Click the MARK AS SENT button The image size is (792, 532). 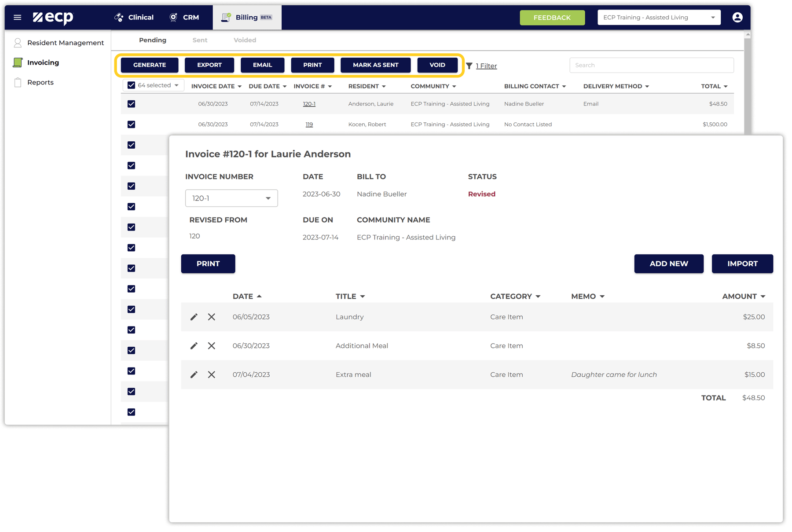point(375,65)
